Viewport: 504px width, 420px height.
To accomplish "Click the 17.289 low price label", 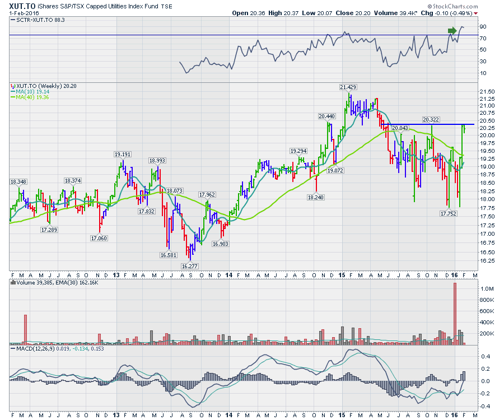I will (x=49, y=230).
